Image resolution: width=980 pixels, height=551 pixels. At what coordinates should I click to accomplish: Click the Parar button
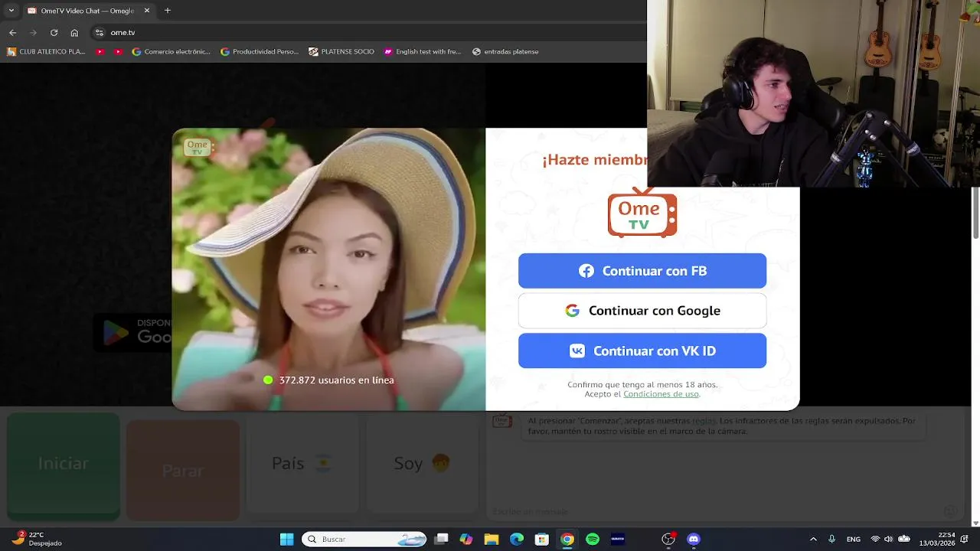(x=183, y=470)
